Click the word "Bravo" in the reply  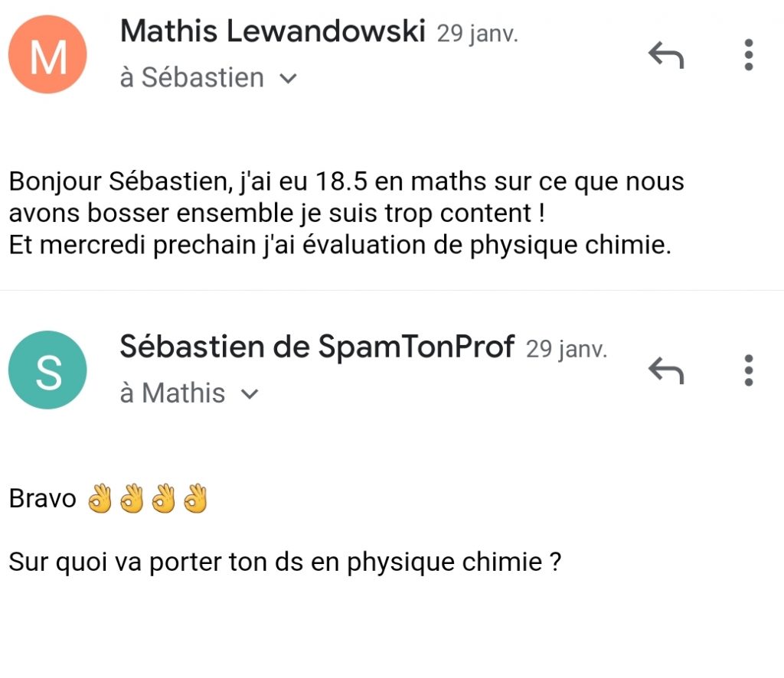(42, 499)
